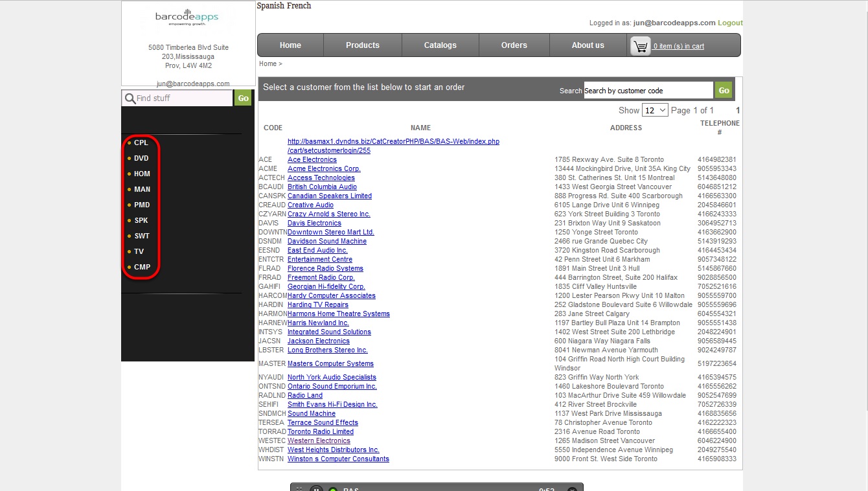Select customer Winston s Computer Consultants
The image size is (868, 491).
pyautogui.click(x=338, y=459)
